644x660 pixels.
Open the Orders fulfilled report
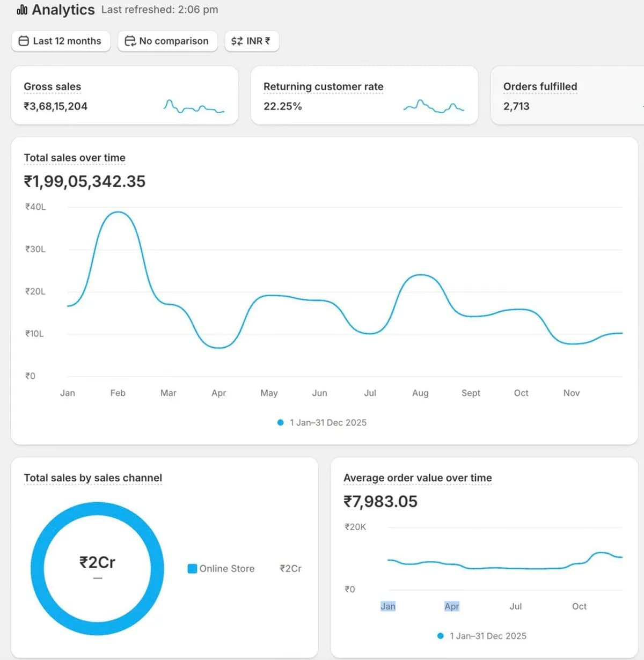(x=540, y=86)
